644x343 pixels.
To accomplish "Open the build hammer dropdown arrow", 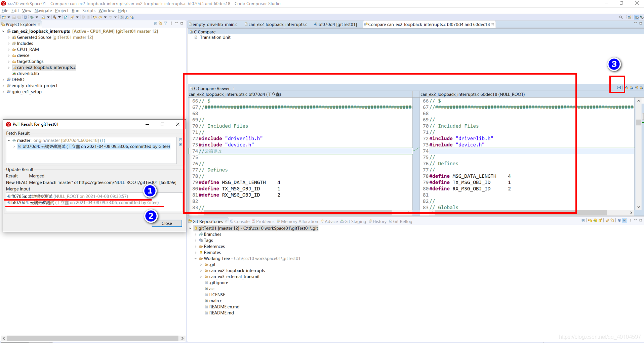I will tap(59, 17).
